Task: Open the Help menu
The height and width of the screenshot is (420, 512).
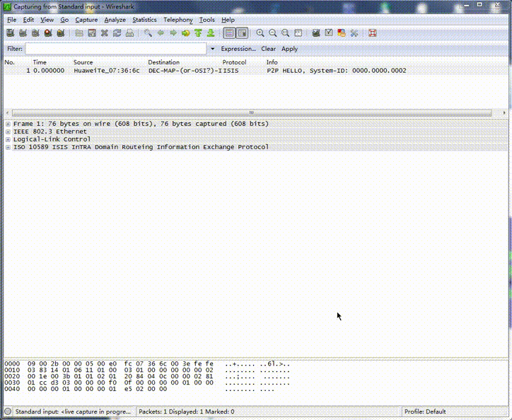Action: click(x=228, y=20)
